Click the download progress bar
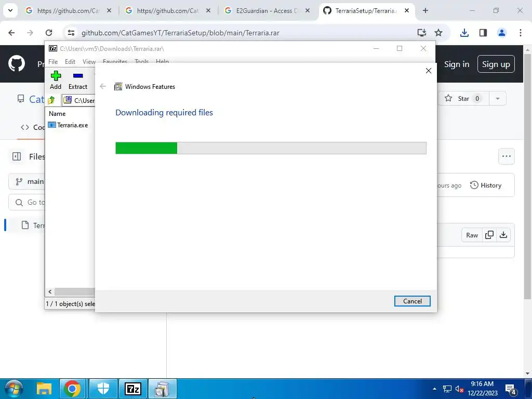Image resolution: width=532 pixels, height=399 pixels. point(271,148)
